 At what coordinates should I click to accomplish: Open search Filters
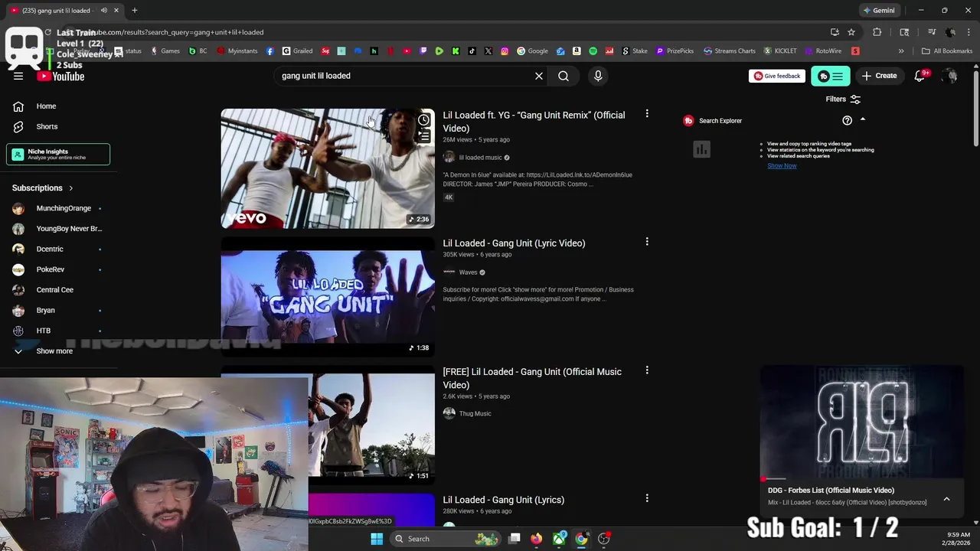[x=843, y=99]
